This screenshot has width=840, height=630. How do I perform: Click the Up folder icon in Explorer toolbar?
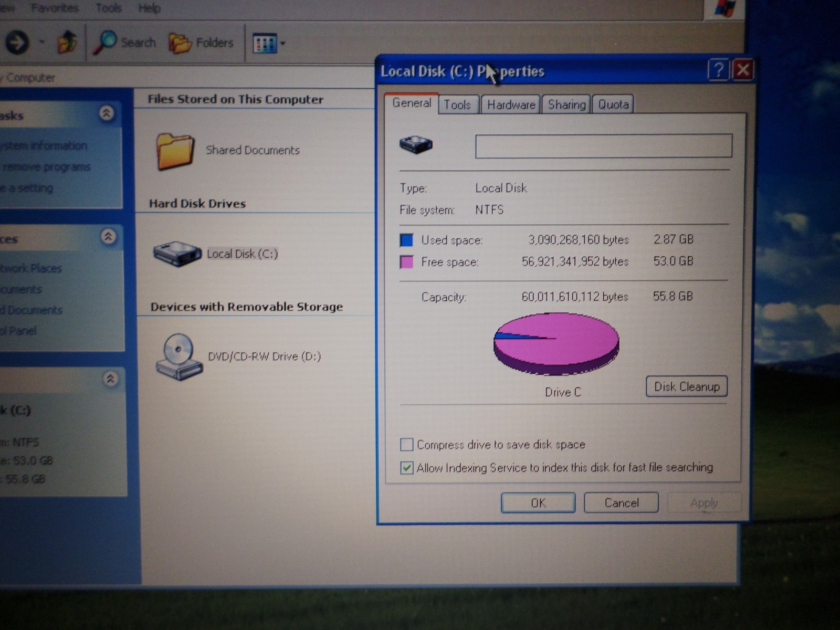[67, 42]
